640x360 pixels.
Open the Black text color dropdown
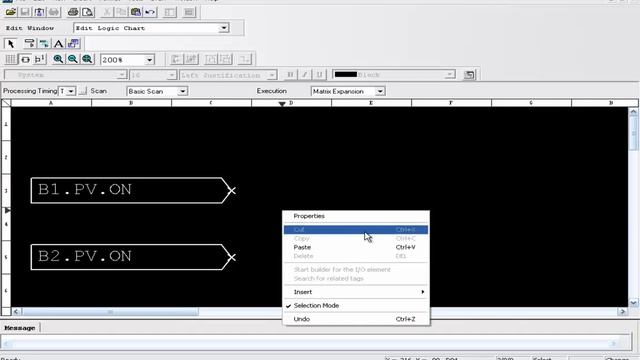(450, 75)
